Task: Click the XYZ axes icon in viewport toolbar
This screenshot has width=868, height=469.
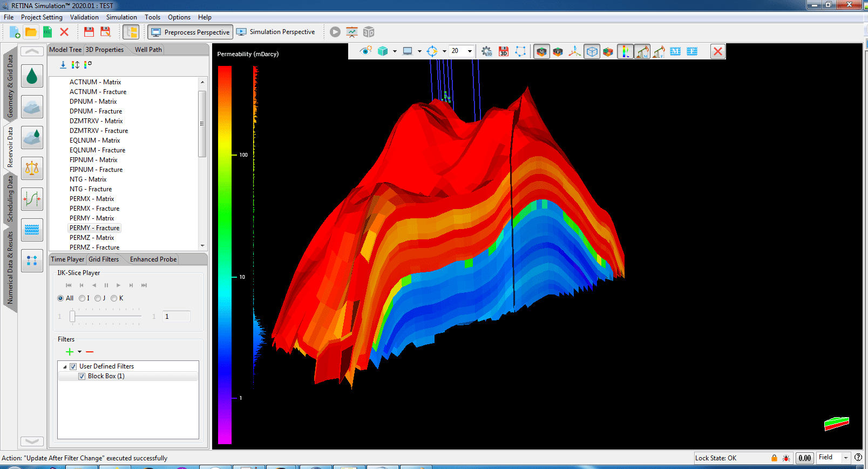Action: [575, 51]
